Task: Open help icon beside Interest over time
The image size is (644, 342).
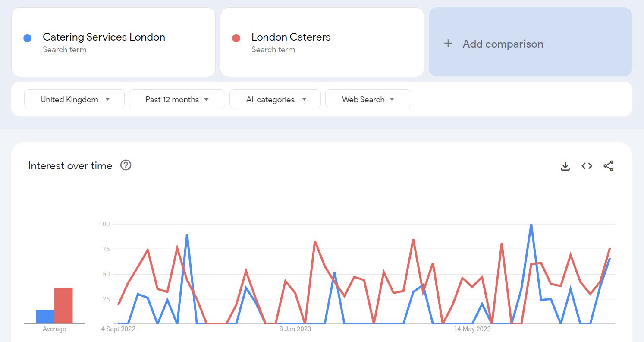Action: [x=126, y=165]
